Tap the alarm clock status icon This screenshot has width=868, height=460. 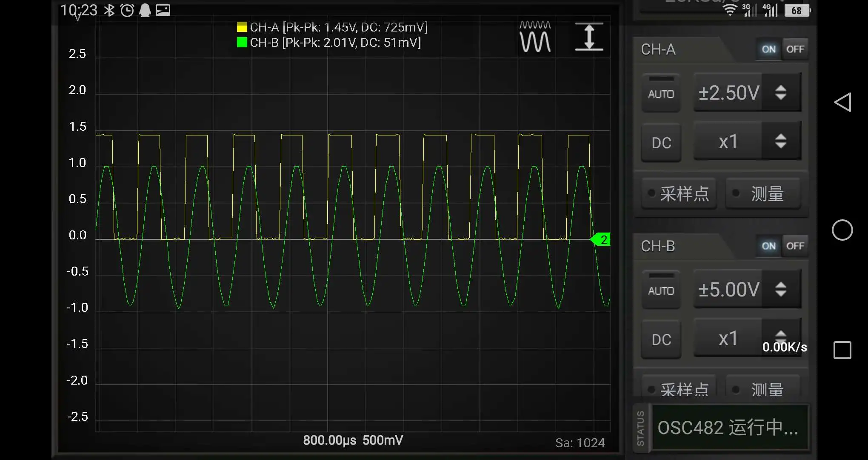pos(127,10)
